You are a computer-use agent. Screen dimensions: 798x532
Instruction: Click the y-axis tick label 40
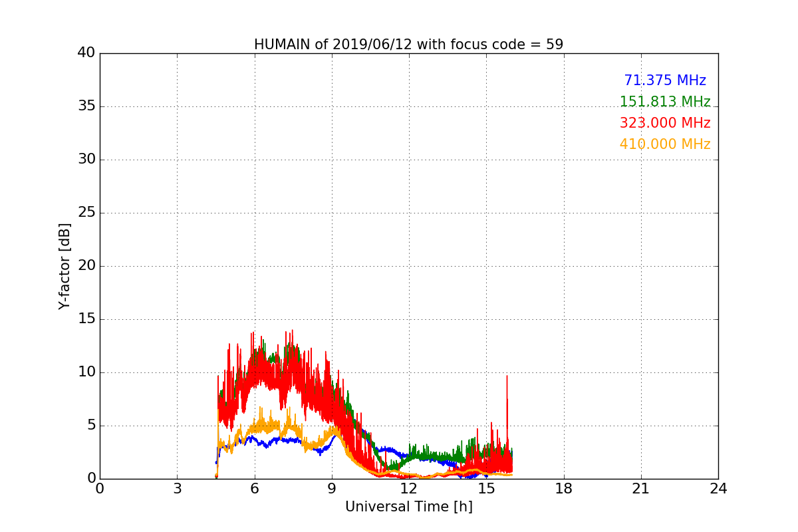tap(86, 53)
